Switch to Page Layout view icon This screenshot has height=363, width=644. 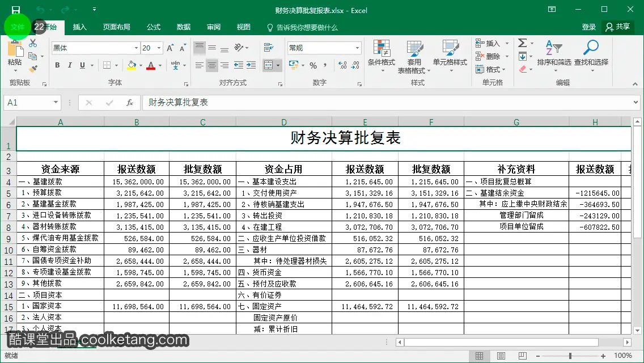(501, 356)
